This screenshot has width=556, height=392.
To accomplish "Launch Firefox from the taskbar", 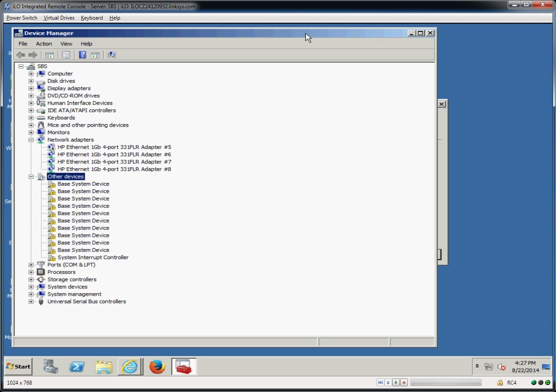I will point(157,367).
